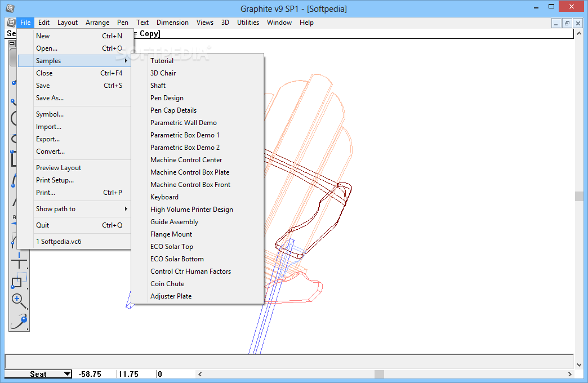
Task: Open the Views menu
Action: click(x=205, y=23)
